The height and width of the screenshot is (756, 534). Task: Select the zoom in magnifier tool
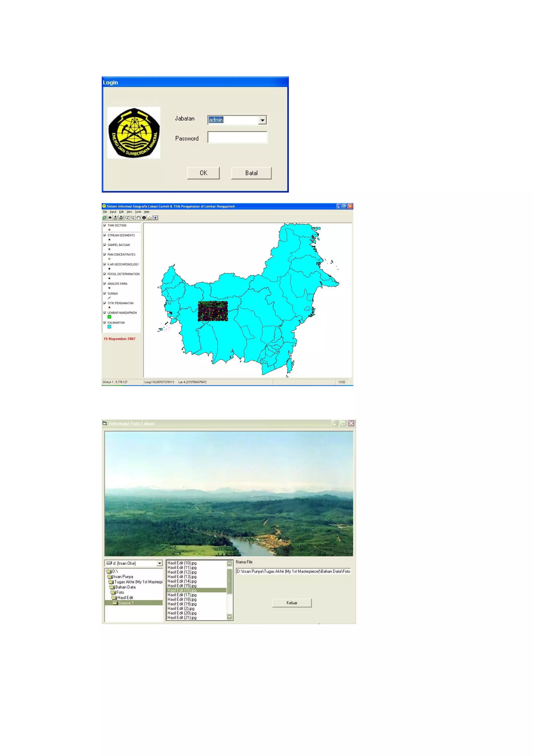127,218
